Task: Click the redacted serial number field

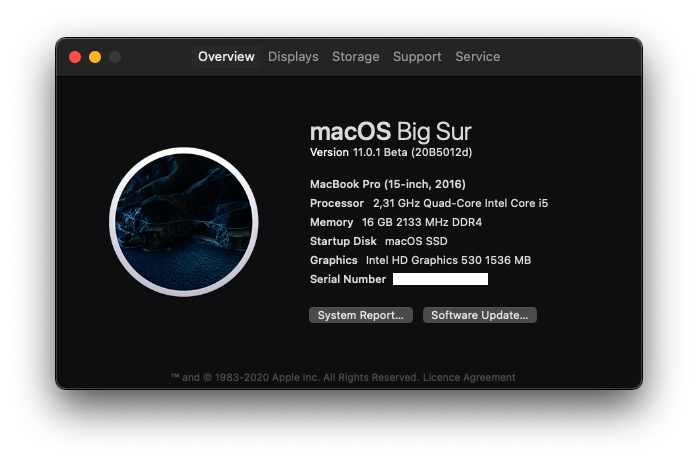Action: point(440,279)
